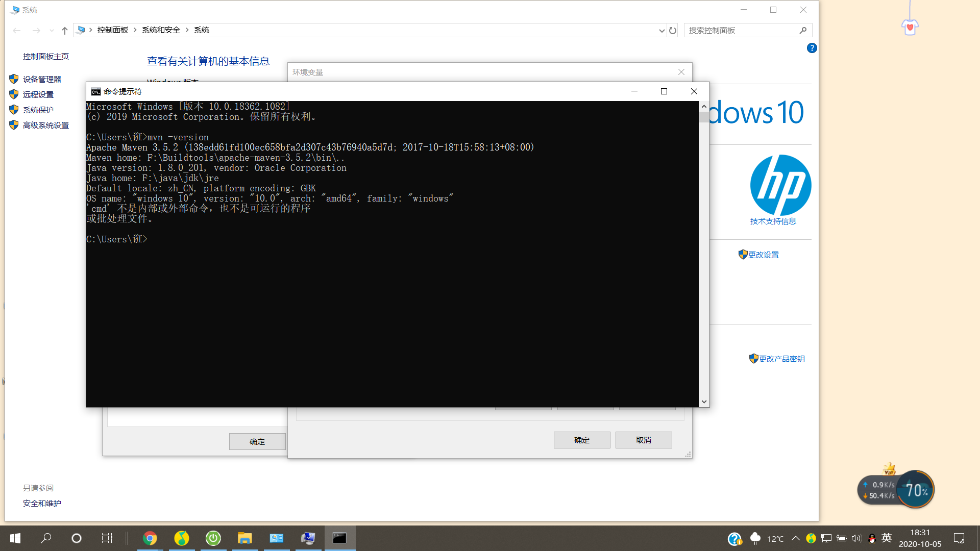Screen dimensions: 980x551
Task: Click OK in System Properties dialog
Action: pyautogui.click(x=257, y=441)
